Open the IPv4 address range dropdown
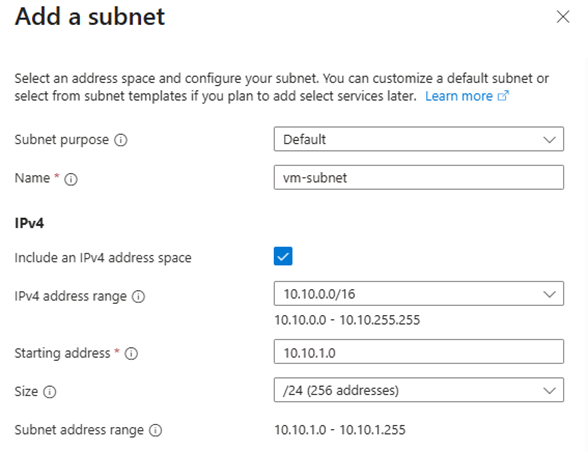The width and height of the screenshot is (588, 452). point(419,294)
